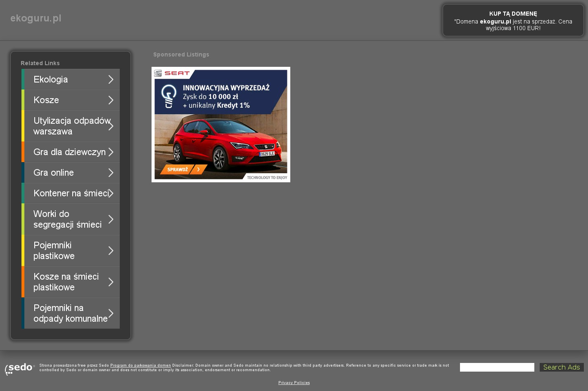
Task: Click the arrow next to Kosze
Action: (x=111, y=100)
